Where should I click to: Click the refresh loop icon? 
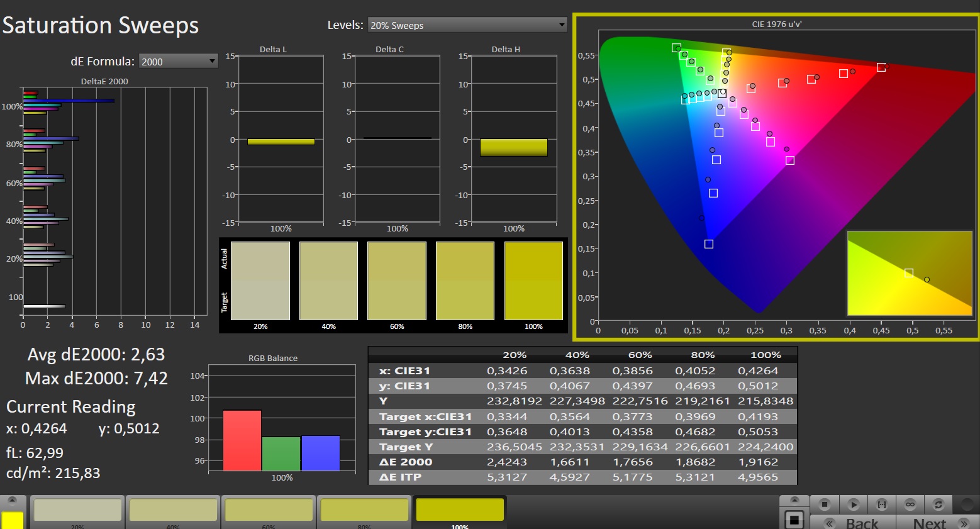pyautogui.click(x=938, y=504)
